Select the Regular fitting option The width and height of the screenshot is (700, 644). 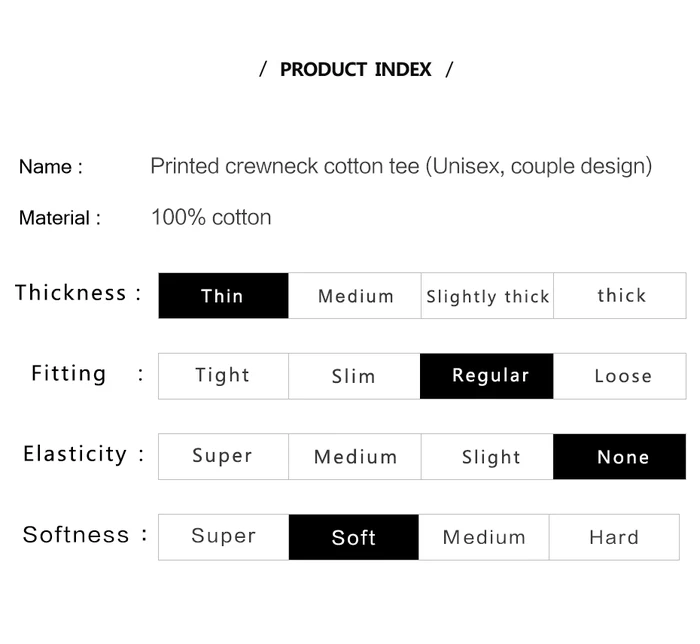(487, 376)
